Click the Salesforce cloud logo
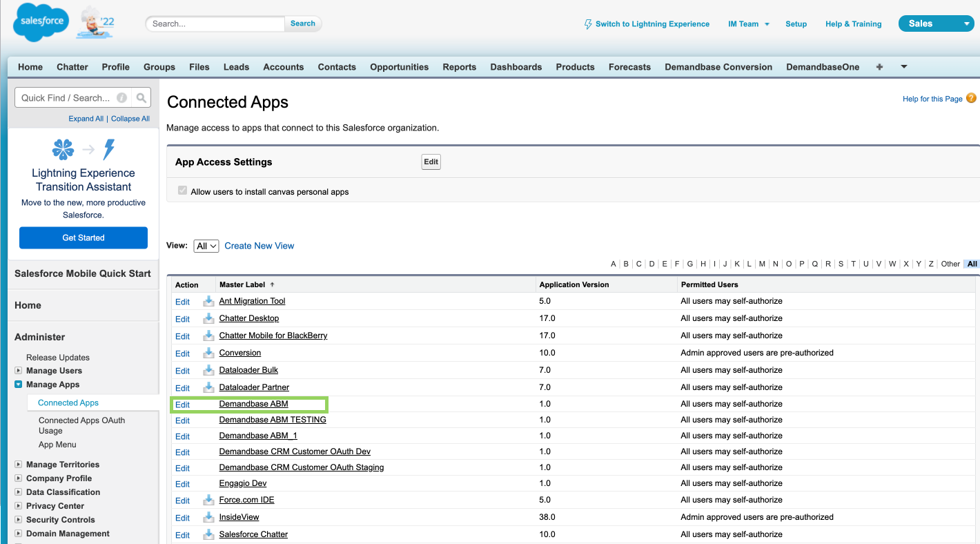This screenshot has height=544, width=980. click(41, 22)
